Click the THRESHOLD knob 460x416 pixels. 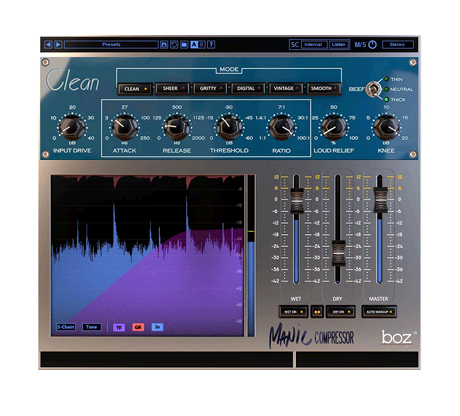229,127
